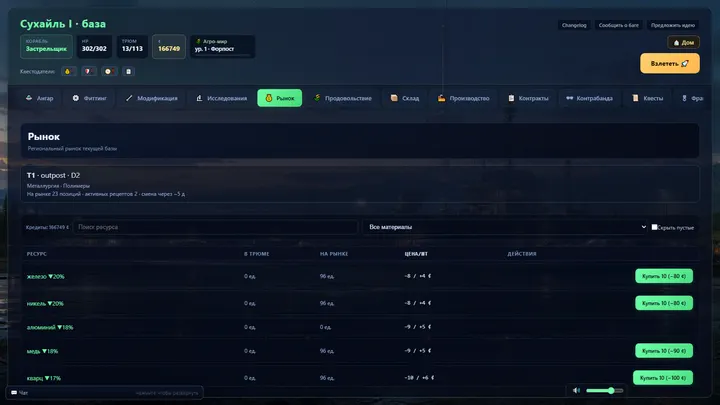
Task: Click the Трюм 13/113 stat card
Action: 132,46
